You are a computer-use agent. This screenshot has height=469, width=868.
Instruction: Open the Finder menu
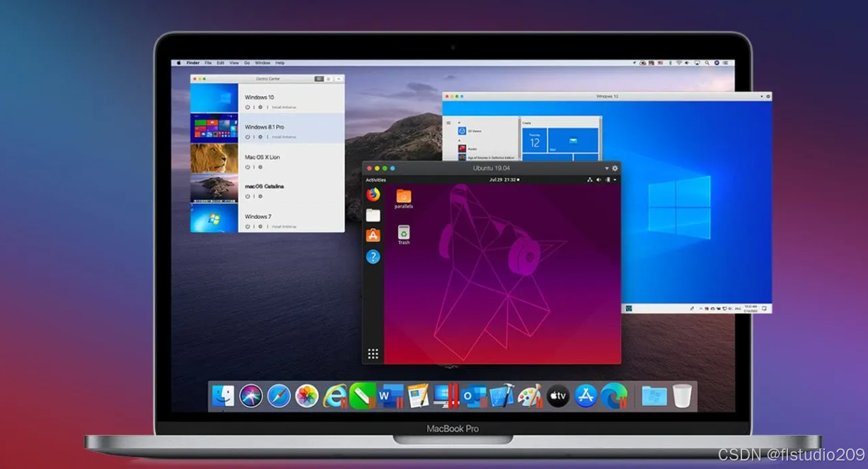coord(193,63)
